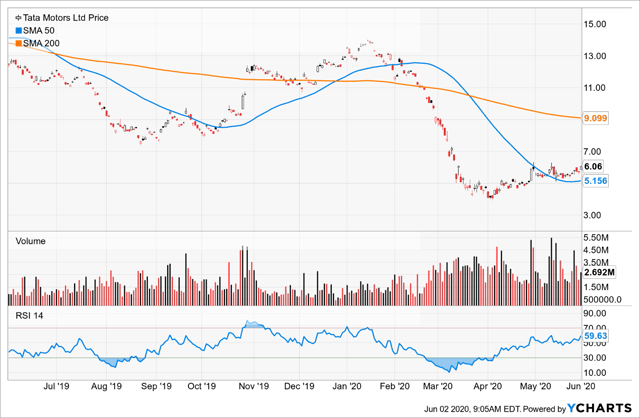Click the Jan '20 axis label
The width and height of the screenshot is (640, 418).
(347, 386)
